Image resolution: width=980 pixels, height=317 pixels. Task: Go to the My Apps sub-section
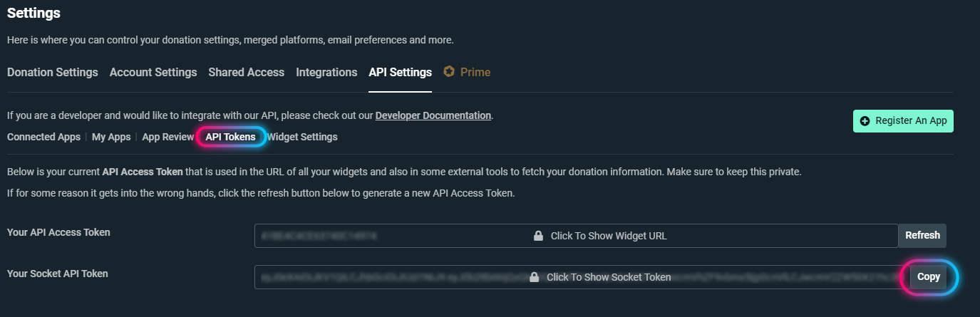click(x=111, y=137)
